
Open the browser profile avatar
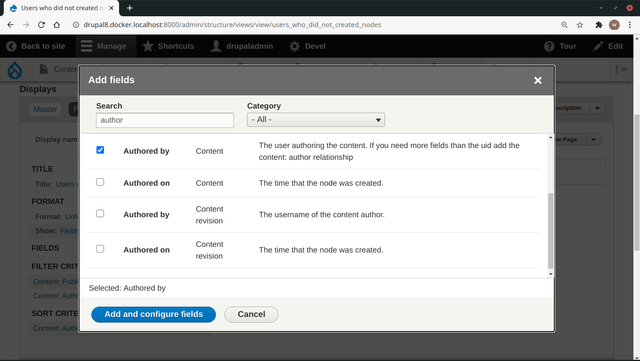pos(614,25)
